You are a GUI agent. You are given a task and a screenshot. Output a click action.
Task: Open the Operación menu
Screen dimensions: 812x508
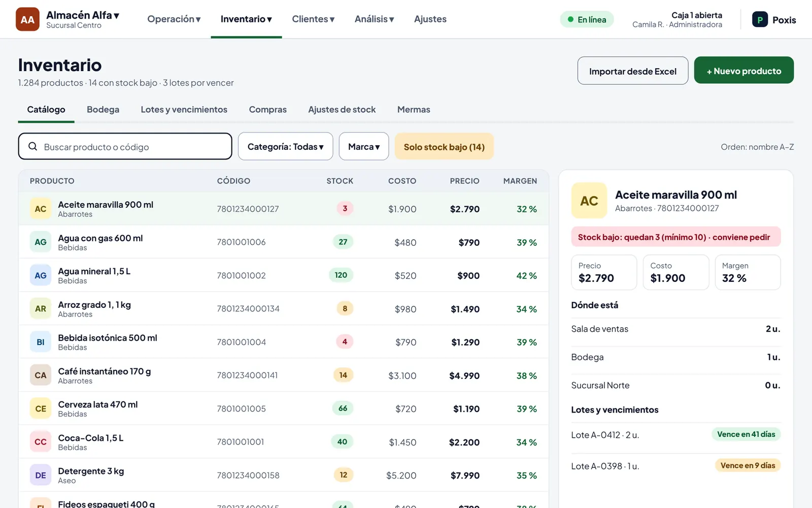coord(174,19)
